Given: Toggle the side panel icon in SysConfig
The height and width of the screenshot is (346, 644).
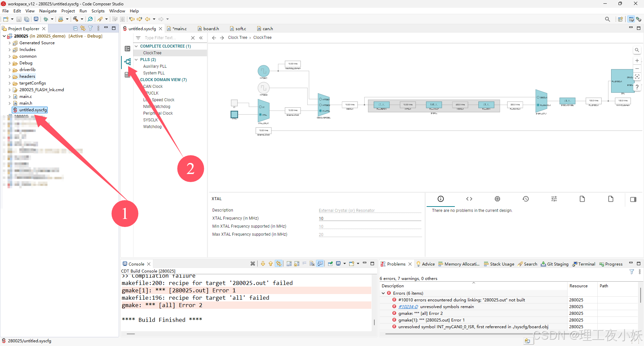Looking at the screenshot, I should pos(633,199).
